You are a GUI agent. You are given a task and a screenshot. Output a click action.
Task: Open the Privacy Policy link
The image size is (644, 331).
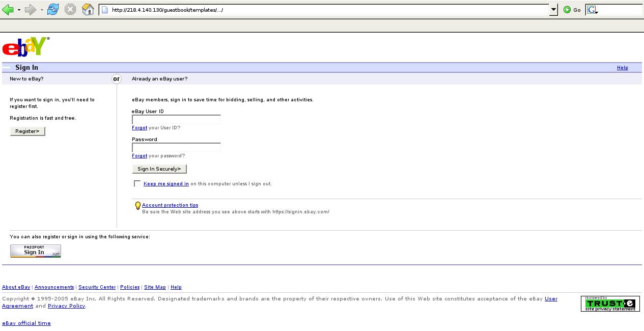[x=66, y=306]
